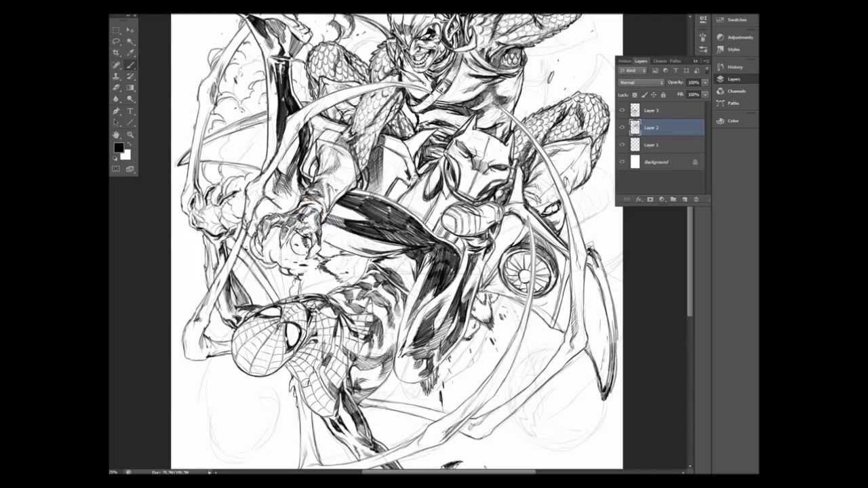Select the Path Selection tool
Screen dimensions: 868x488
tap(116, 123)
